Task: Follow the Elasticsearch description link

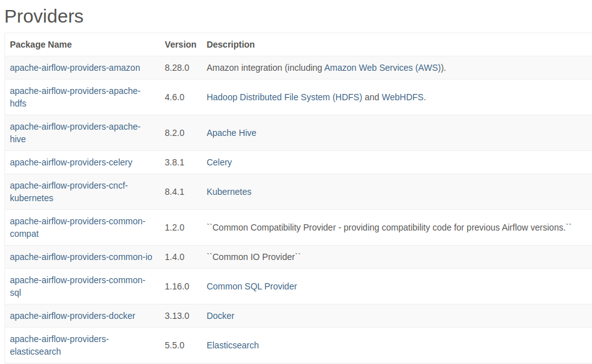Action: point(233,345)
